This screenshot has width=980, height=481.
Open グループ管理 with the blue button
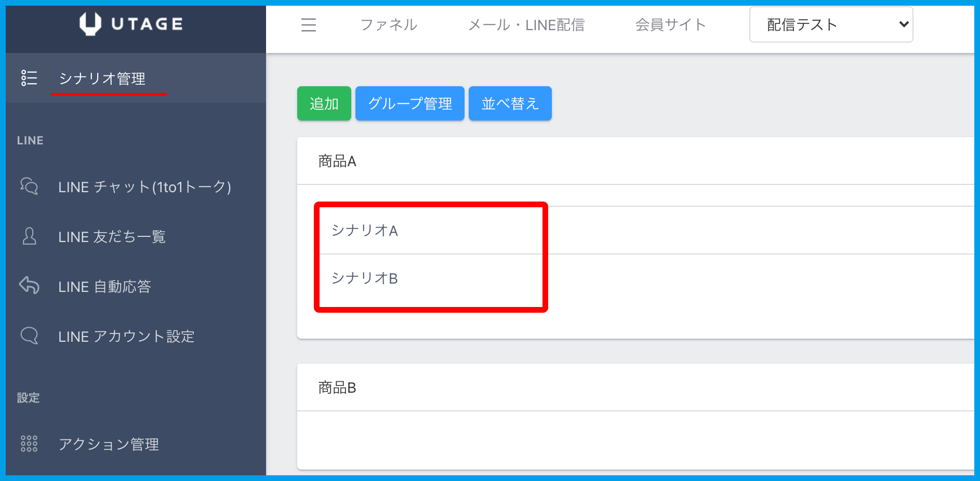click(409, 103)
